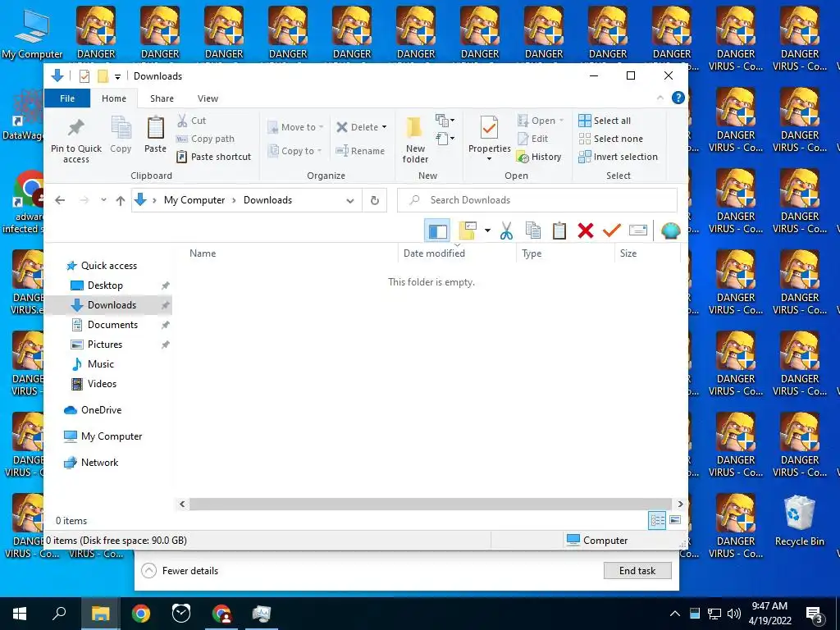Viewport: 840px width, 630px height.
Task: Click clipboard paste icon in lower toolbar
Action: point(559,231)
